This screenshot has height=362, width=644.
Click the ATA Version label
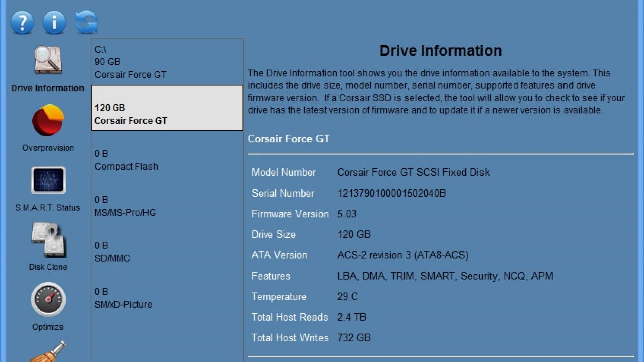pos(279,255)
